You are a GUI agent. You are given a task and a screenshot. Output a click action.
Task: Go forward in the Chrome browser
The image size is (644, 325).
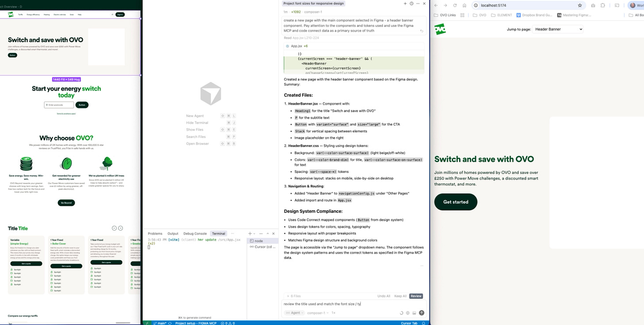point(445,5)
